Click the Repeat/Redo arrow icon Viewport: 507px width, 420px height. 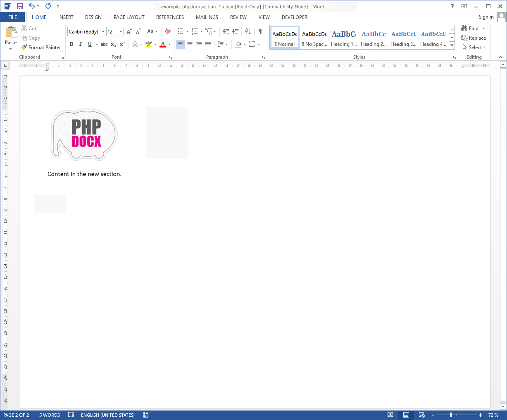[48, 6]
